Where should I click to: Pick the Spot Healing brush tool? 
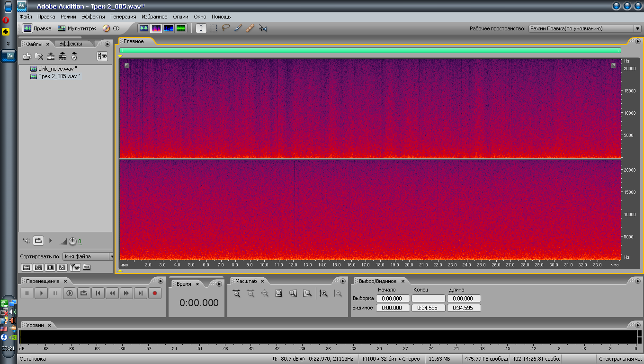[250, 28]
